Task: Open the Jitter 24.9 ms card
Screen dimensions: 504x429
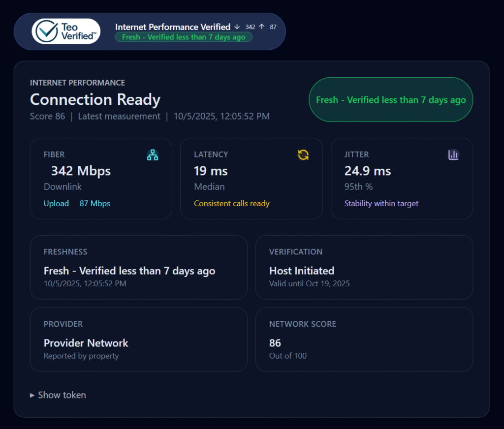Action: point(402,178)
